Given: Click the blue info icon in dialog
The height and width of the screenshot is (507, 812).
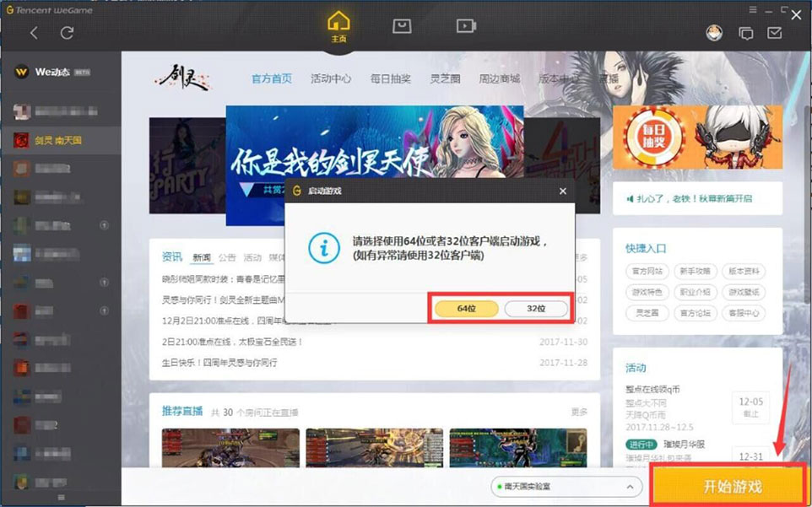Looking at the screenshot, I should pyautogui.click(x=324, y=248).
